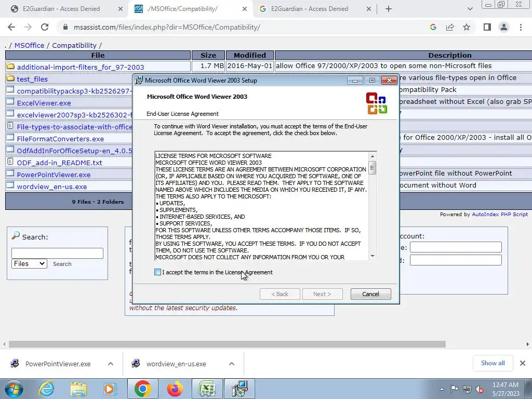Sort by the Size column header
532x399 pixels.
click(208, 55)
